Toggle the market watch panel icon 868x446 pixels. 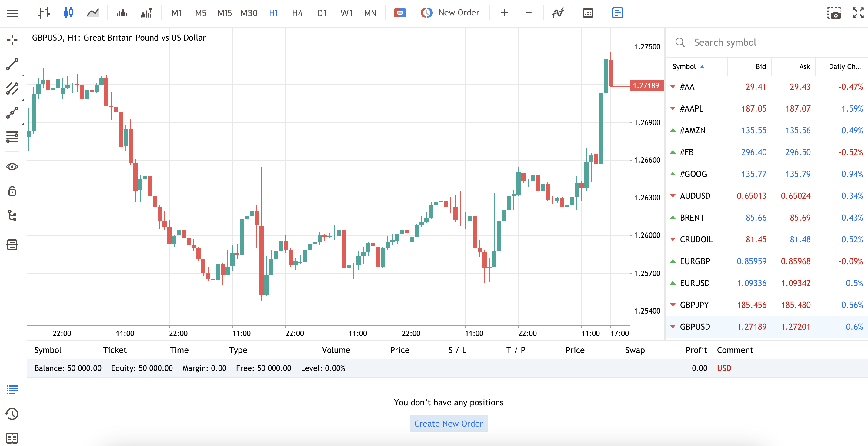pyautogui.click(x=617, y=13)
